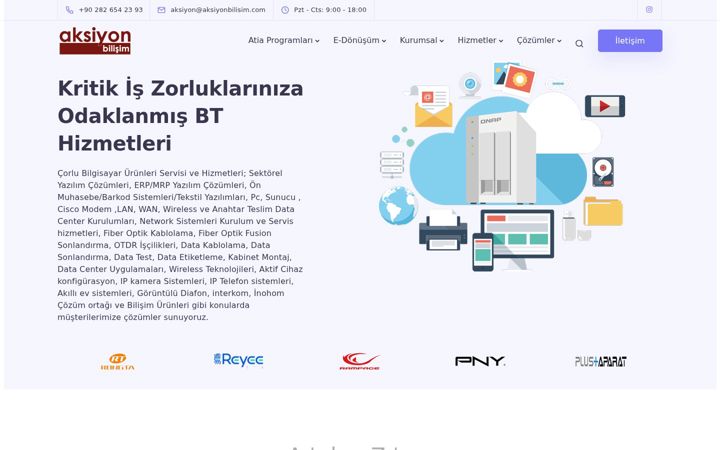Click the Pzt - Cts: 9:00 - 18:00 text

[x=330, y=10]
